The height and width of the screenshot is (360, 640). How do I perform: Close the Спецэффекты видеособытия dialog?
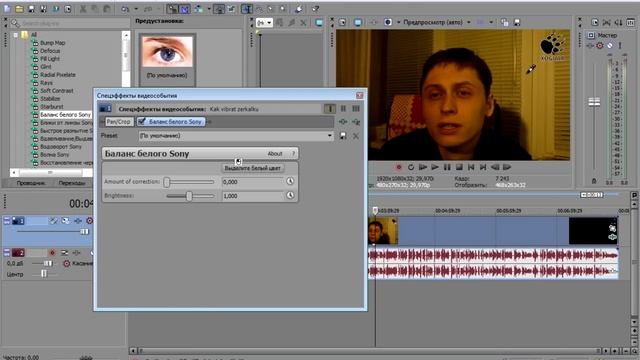(359, 96)
